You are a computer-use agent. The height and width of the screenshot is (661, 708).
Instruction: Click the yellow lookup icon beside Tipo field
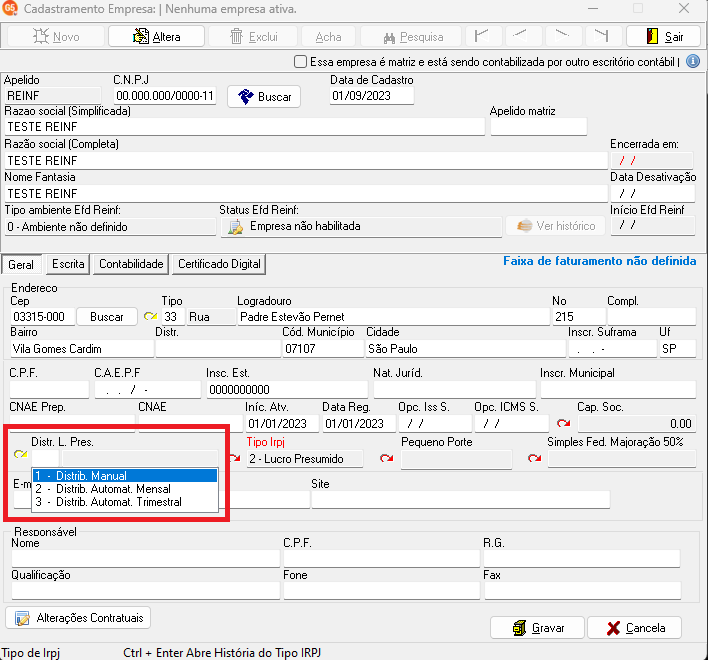(x=151, y=317)
